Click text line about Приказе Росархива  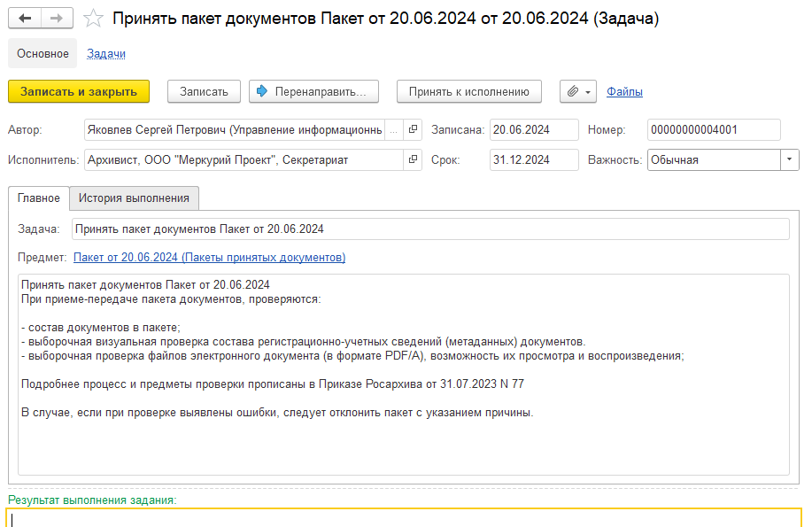(x=273, y=384)
